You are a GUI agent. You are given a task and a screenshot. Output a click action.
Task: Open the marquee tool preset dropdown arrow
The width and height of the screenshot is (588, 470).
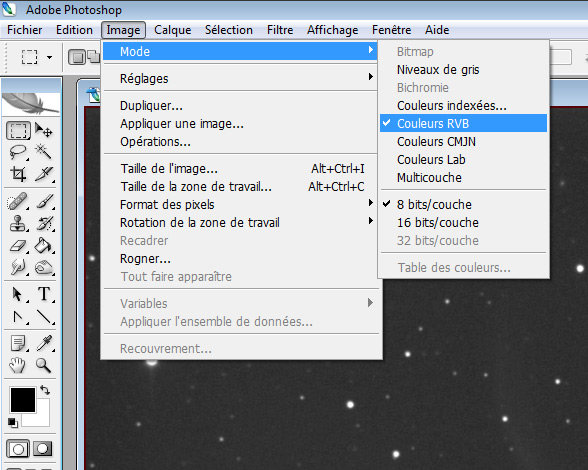pyautogui.click(x=50, y=57)
